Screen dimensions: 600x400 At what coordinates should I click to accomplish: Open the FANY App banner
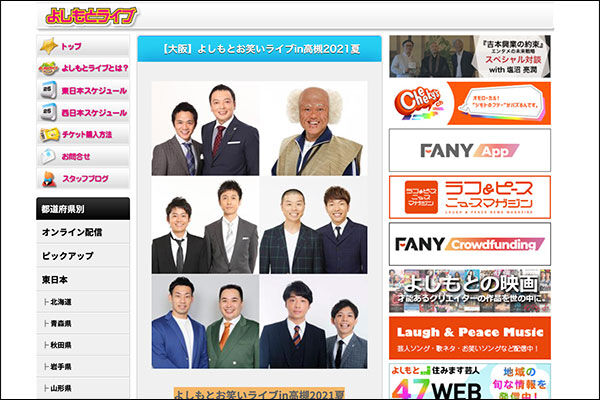(470, 150)
